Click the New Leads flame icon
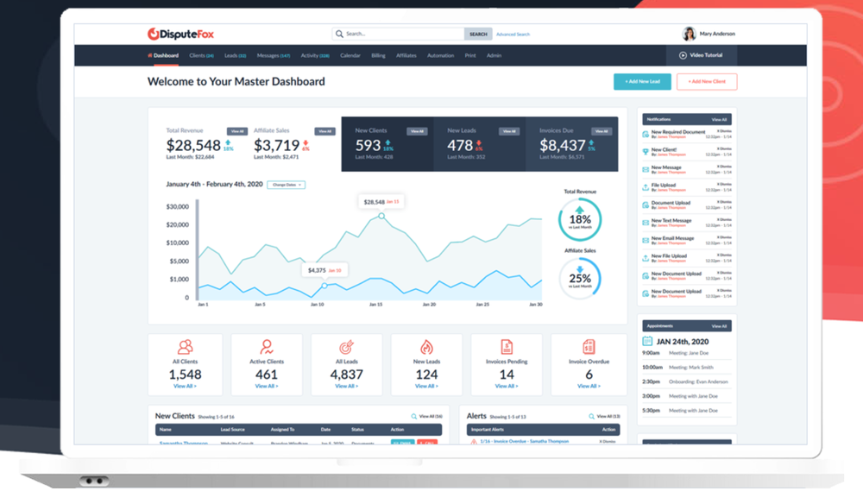 [x=426, y=347]
